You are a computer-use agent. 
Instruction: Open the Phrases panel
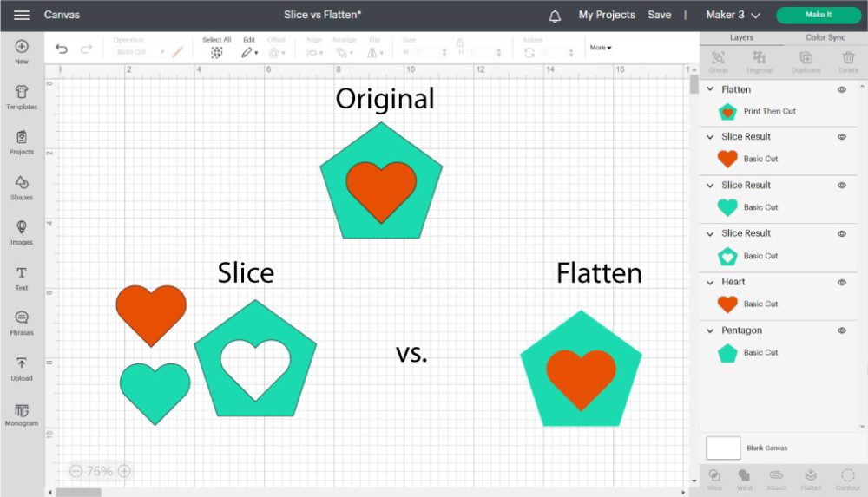(22, 324)
